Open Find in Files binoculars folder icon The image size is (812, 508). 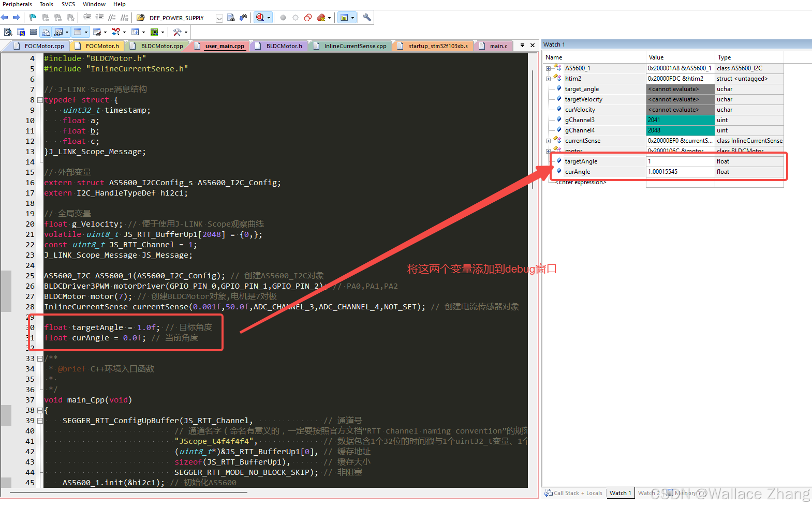click(x=140, y=18)
